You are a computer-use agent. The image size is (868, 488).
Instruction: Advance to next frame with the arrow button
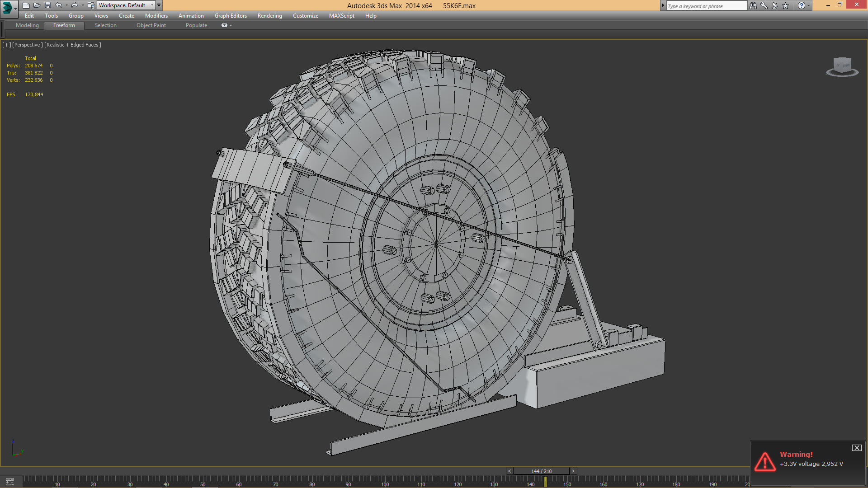(573, 471)
